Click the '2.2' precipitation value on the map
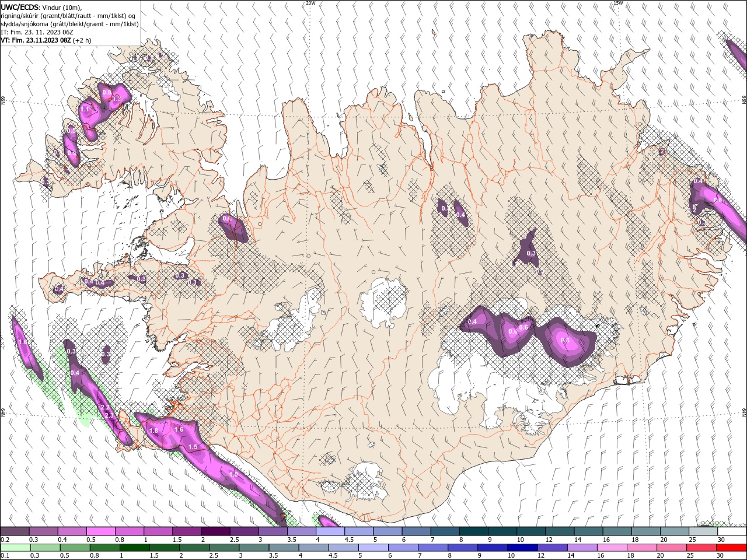747x560 pixels. 105,407
